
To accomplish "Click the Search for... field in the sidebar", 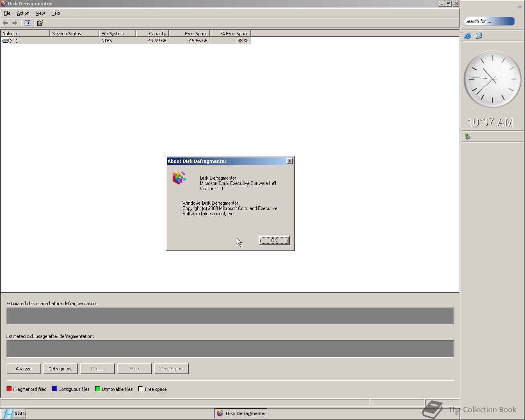I will point(489,21).
